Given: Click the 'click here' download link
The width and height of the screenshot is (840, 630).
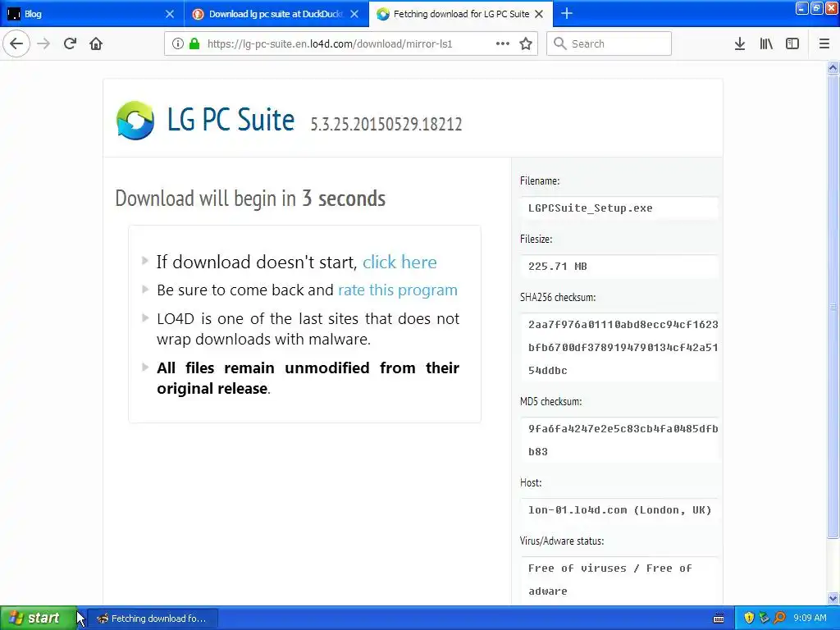Looking at the screenshot, I should click(399, 262).
